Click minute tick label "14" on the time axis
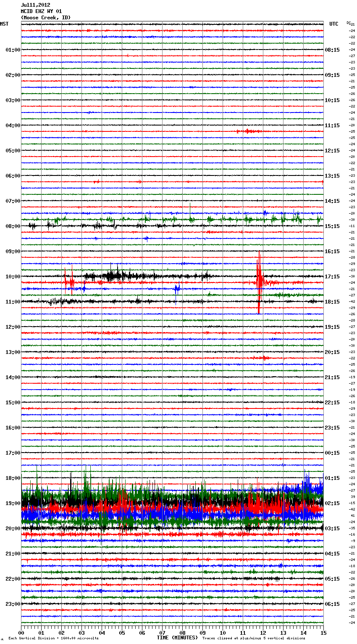 click(x=303, y=633)
